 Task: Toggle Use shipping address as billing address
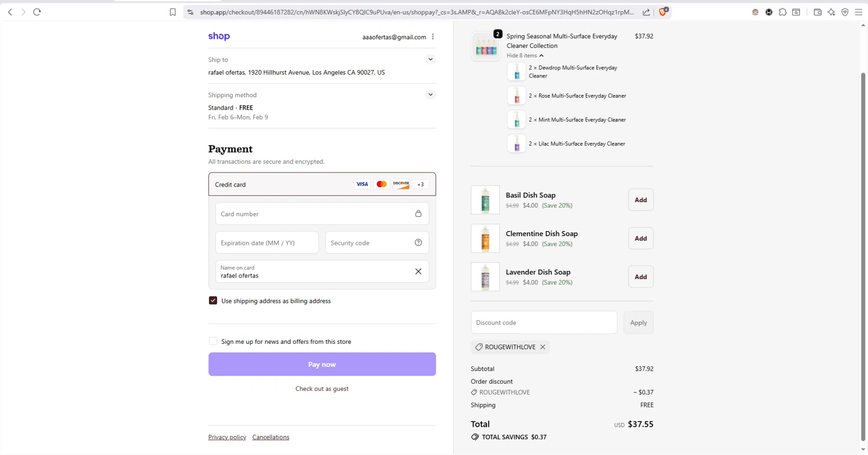tap(213, 301)
